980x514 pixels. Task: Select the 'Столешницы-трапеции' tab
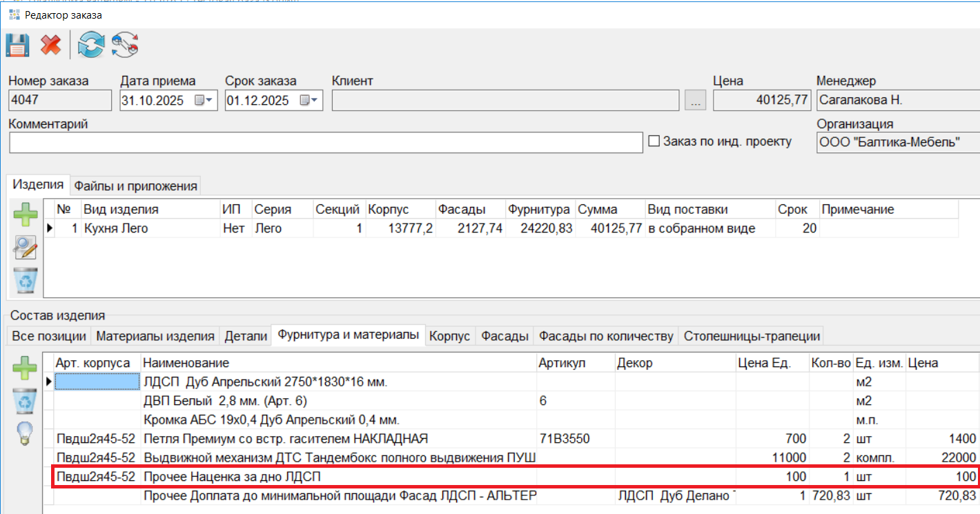pyautogui.click(x=751, y=336)
